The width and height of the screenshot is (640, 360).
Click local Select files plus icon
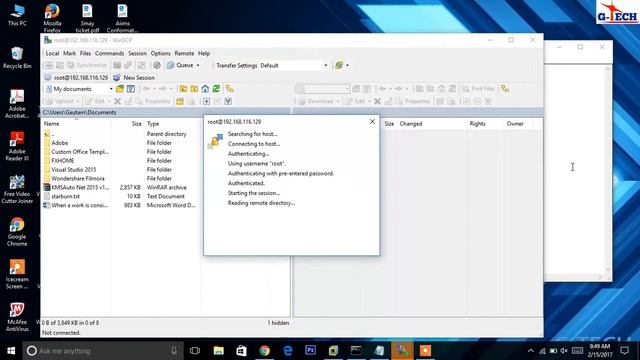pyautogui.click(x=207, y=101)
